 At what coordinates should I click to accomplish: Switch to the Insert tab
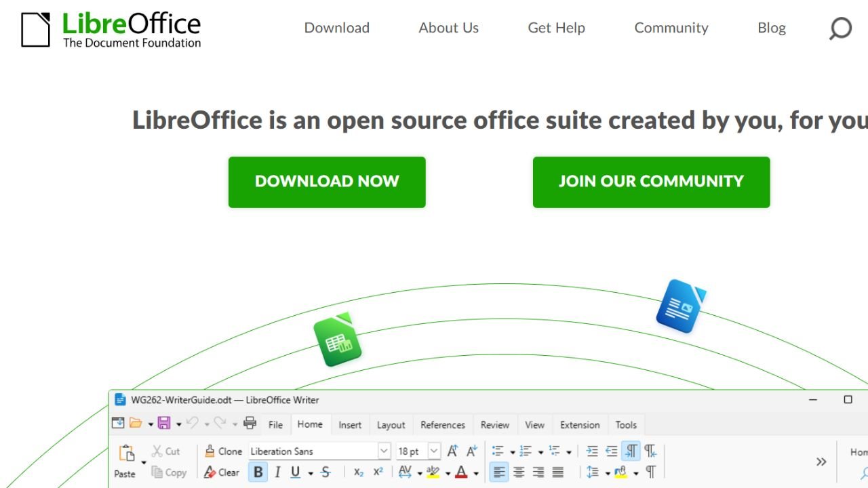(x=350, y=425)
